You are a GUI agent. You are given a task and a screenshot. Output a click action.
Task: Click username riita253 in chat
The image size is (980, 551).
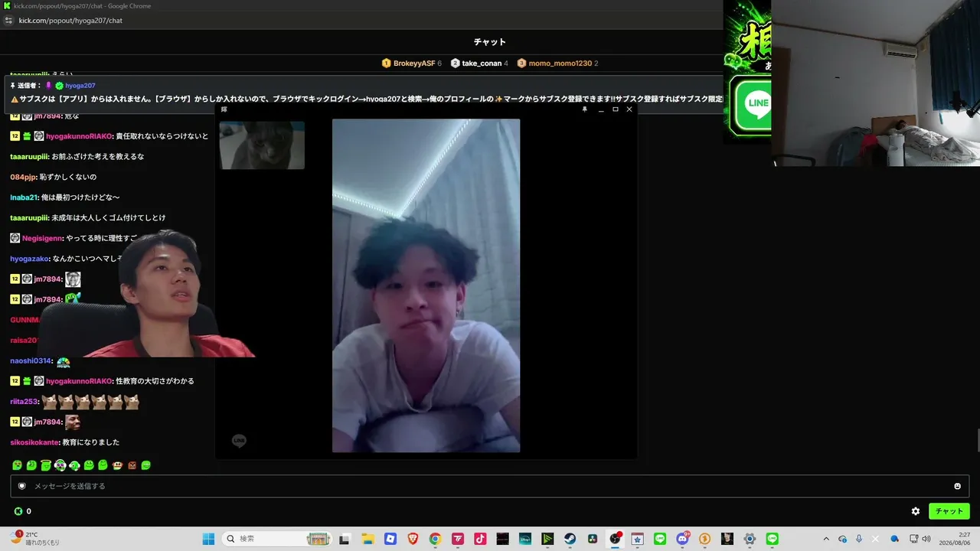coord(24,402)
